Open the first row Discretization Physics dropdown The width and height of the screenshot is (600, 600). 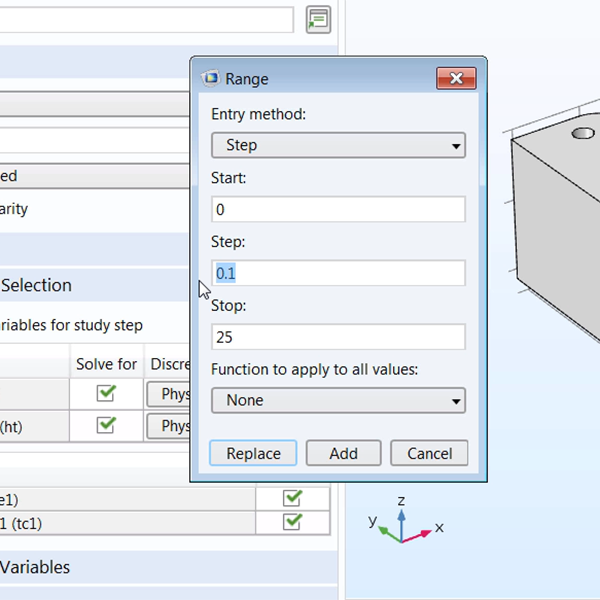pyautogui.click(x=169, y=394)
